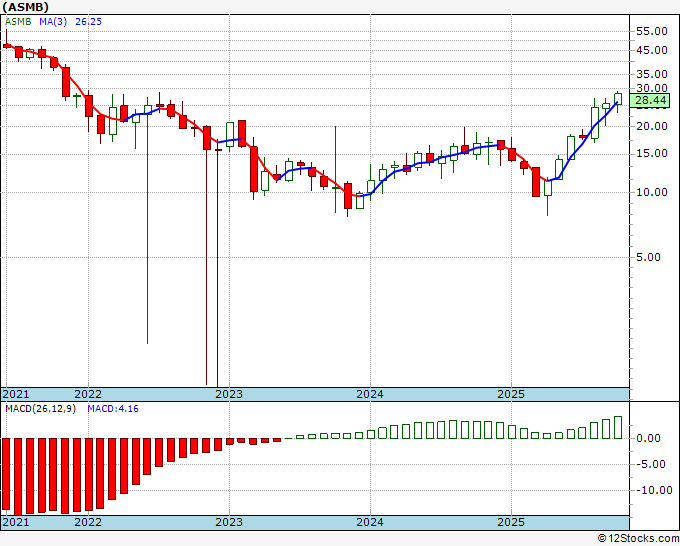This screenshot has height=546, width=680.
Task: Click the 10.00 price axis label
Action: click(652, 192)
